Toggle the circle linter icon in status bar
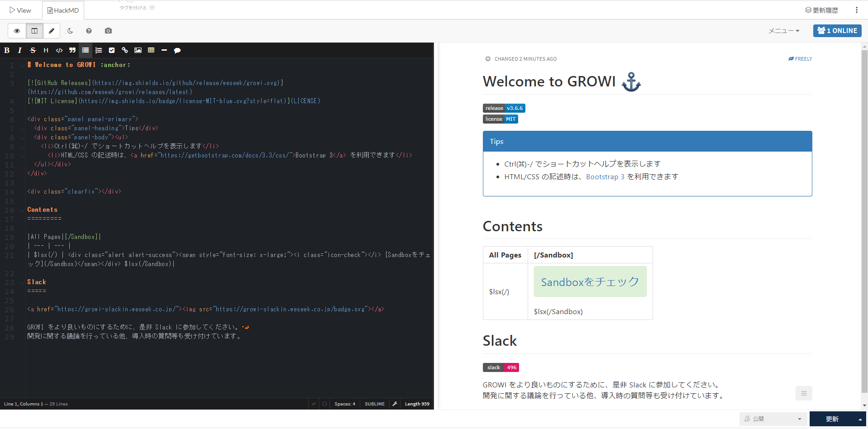Viewport: 868px width, 429px height. pyautogui.click(x=324, y=404)
